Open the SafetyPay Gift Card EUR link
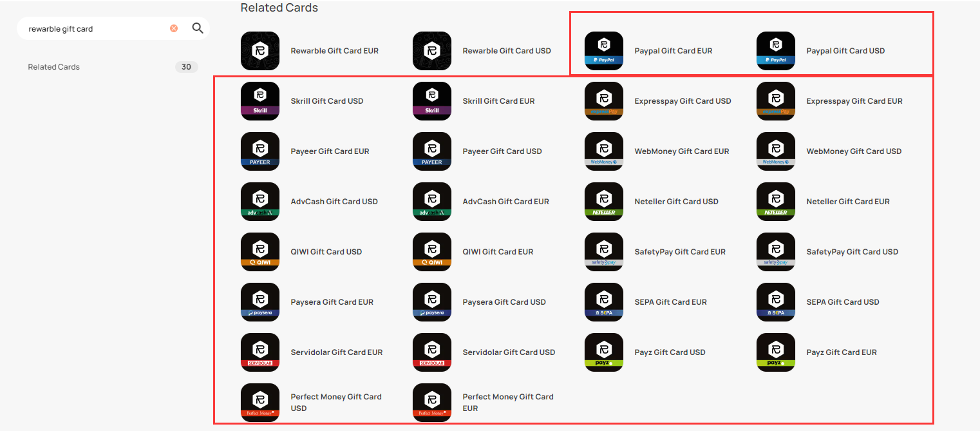980x431 pixels. coord(680,252)
